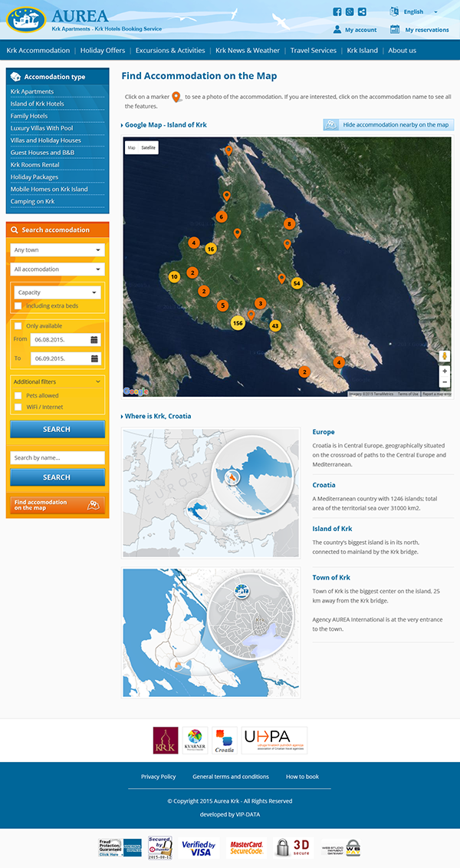Click the Krk town crest logo
Screen dimensions: 460x868
(166, 740)
